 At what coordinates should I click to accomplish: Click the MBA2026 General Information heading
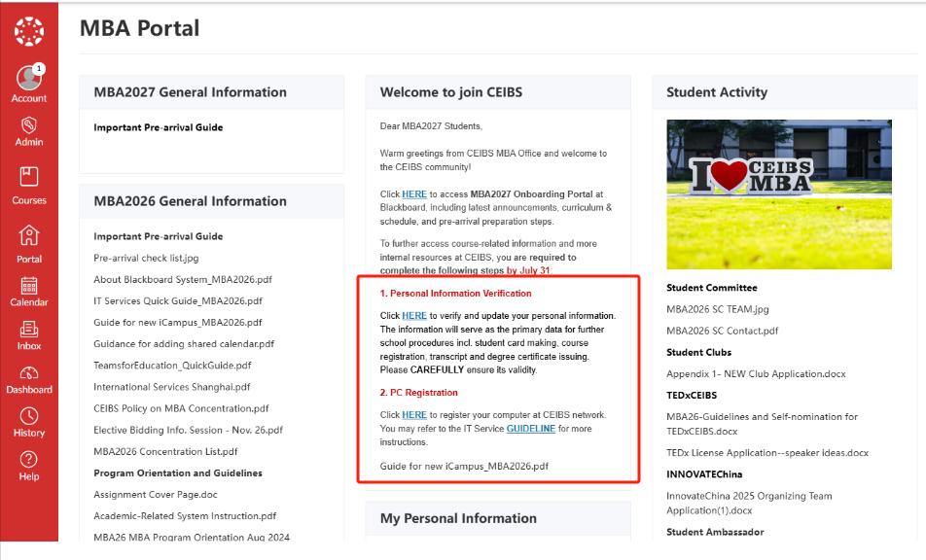191,201
